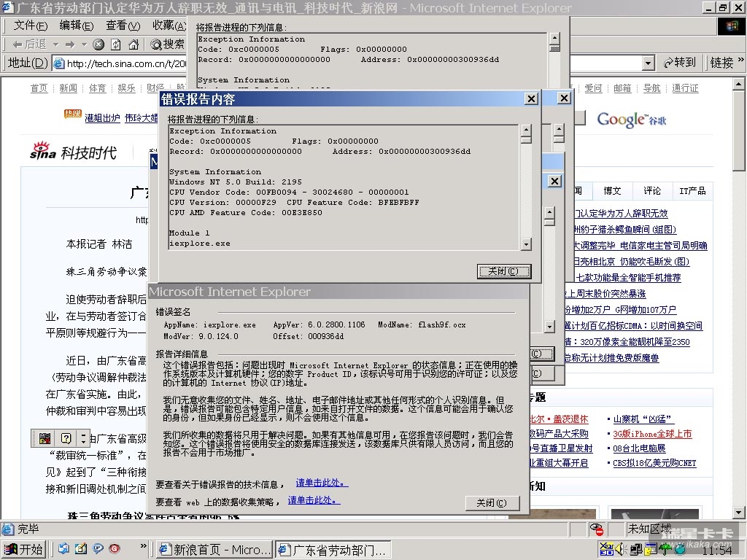The width and height of the screenshot is (747, 560).
Task: Click the 导航 link in Sina navigation
Action: [x=651, y=88]
